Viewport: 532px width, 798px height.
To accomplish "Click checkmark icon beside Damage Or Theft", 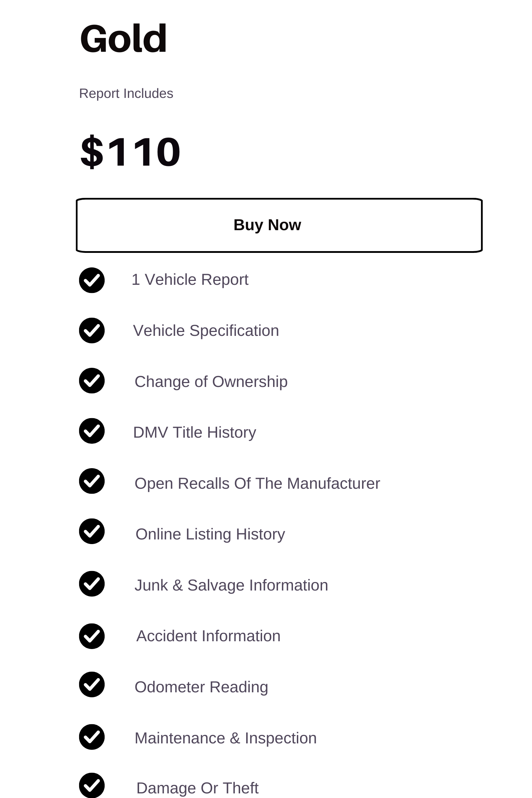I will tap(92, 785).
